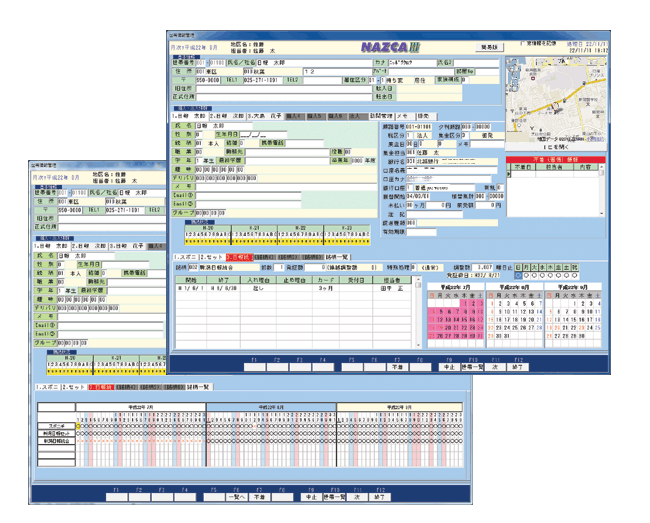Screen dimensions: 650x523
Task: Click the F9 中止 button in front window
Action: tap(449, 367)
